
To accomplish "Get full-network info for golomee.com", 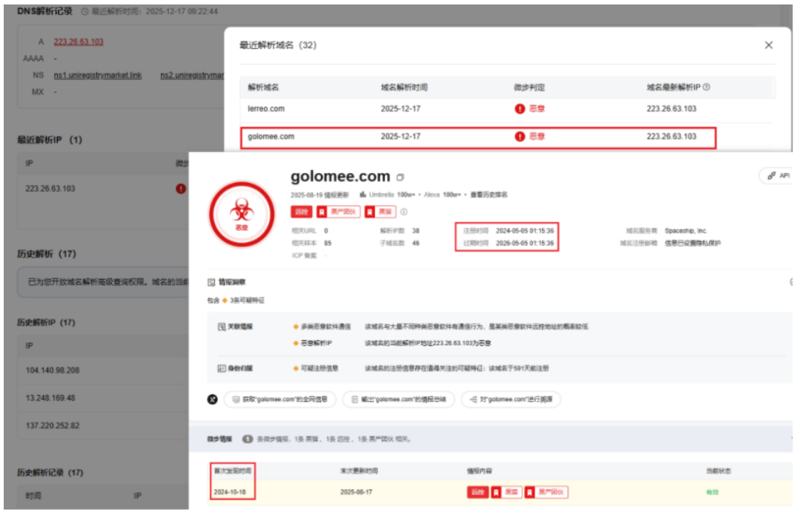I will 279,400.
